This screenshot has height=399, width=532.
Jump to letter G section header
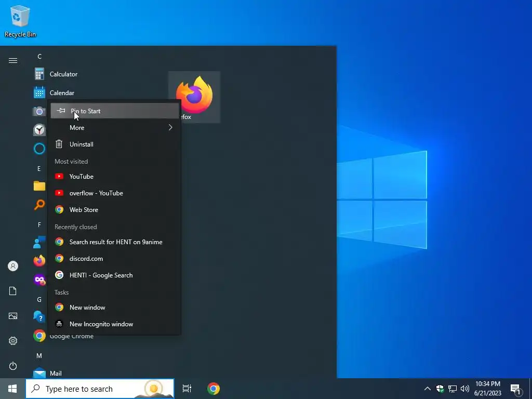coord(39,300)
